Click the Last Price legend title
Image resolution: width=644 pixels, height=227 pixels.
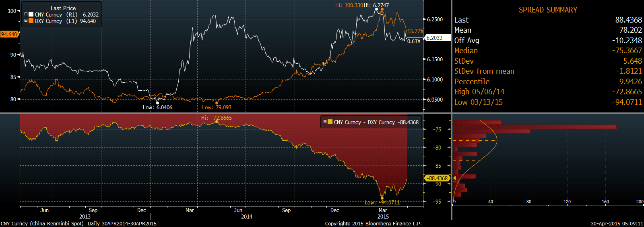click(x=63, y=8)
